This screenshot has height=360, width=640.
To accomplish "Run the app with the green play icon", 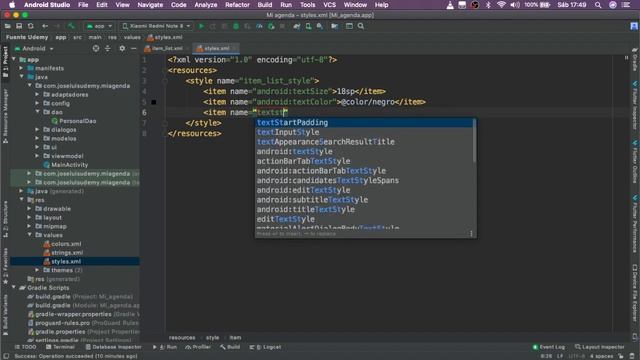I will (201, 26).
